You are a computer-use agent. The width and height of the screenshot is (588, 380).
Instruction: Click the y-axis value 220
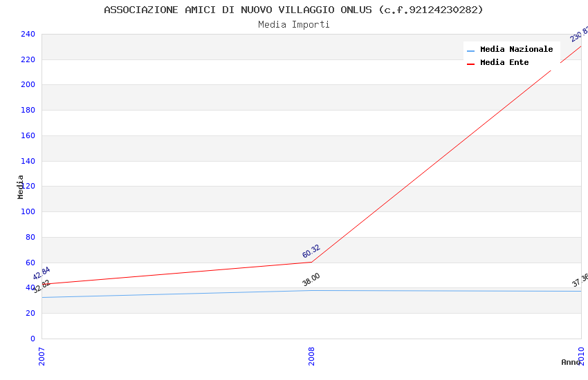click(28, 59)
